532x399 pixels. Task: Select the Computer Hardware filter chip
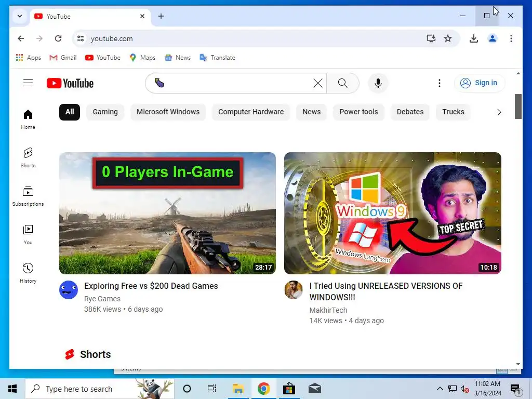click(251, 112)
